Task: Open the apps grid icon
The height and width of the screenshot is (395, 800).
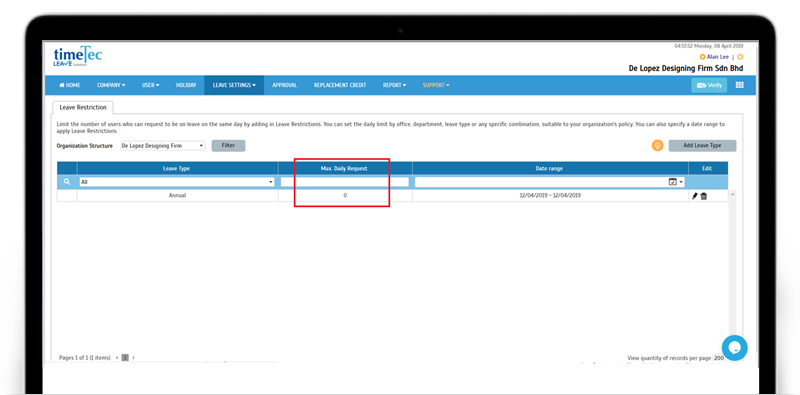Action: coord(739,85)
